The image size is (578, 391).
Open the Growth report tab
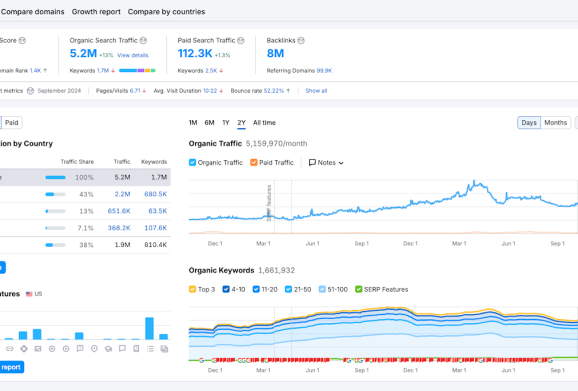[x=96, y=12]
